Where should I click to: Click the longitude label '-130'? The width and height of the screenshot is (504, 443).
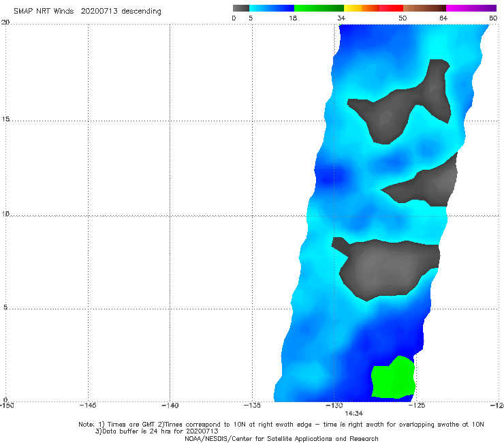334,406
